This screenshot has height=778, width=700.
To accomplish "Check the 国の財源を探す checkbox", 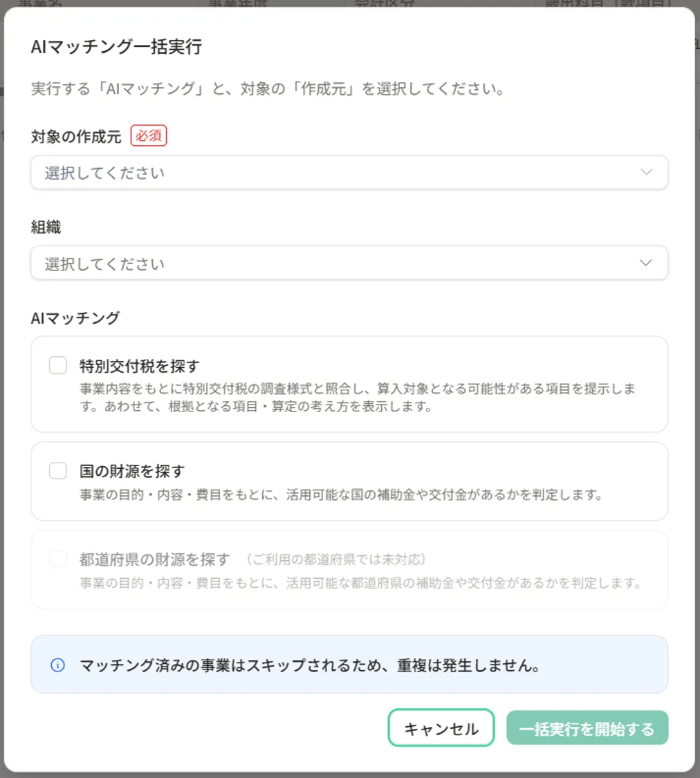I will click(x=58, y=470).
